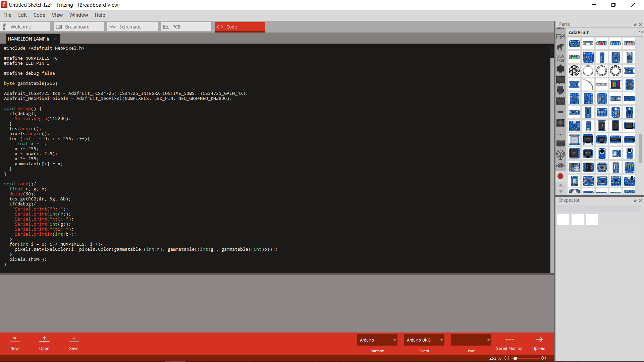Select the NeoPixel stick strip part

(x=602, y=84)
